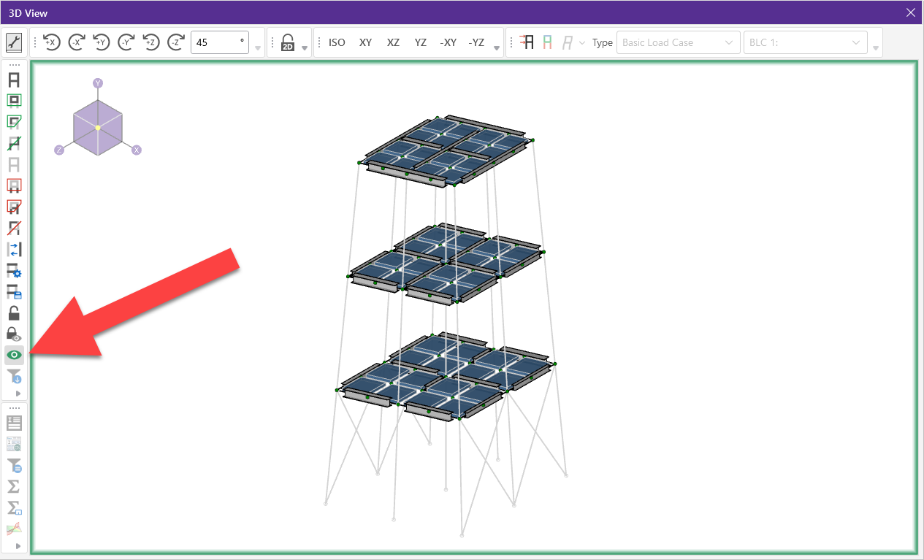Open the Basic Load Case type dropdown

coord(676,42)
